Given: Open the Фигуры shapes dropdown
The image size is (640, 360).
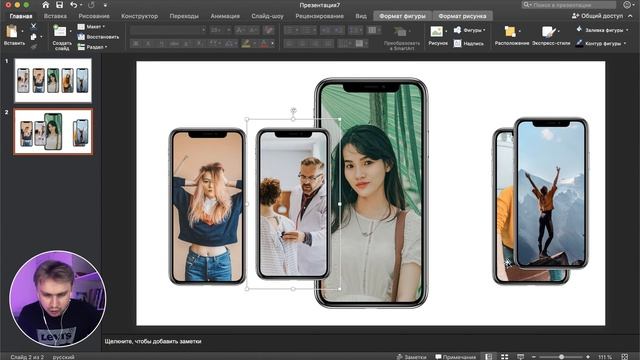Looking at the screenshot, I should [469, 30].
